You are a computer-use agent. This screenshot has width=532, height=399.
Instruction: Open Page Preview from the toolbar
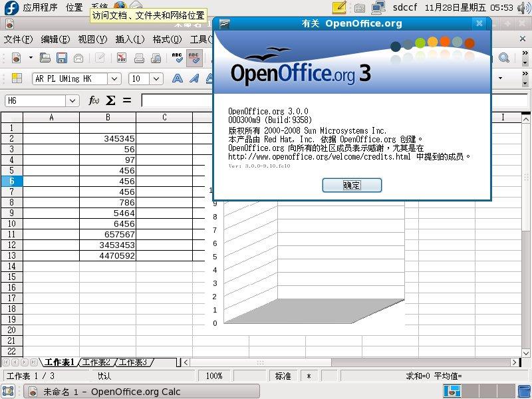pos(156,58)
